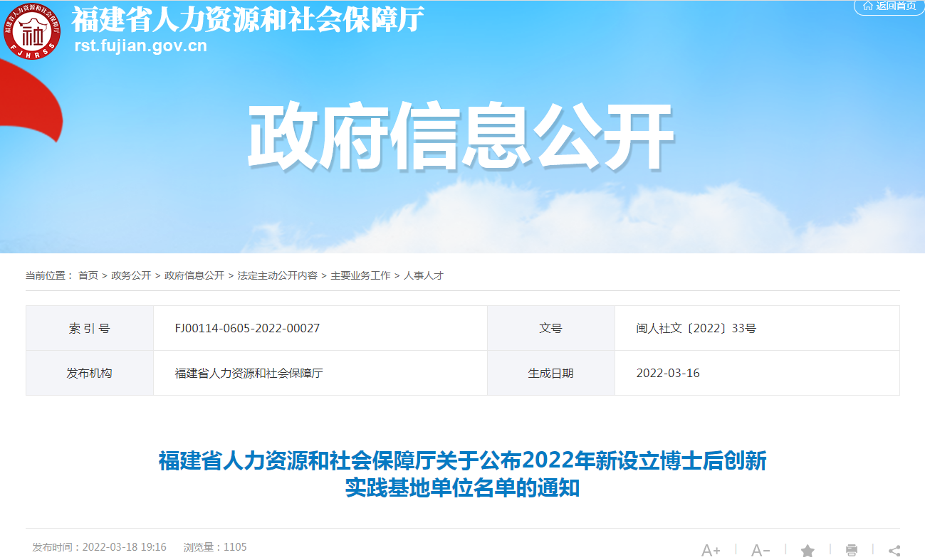The height and width of the screenshot is (560, 925).
Task: Decrease font size with A− icon
Action: pos(761,550)
